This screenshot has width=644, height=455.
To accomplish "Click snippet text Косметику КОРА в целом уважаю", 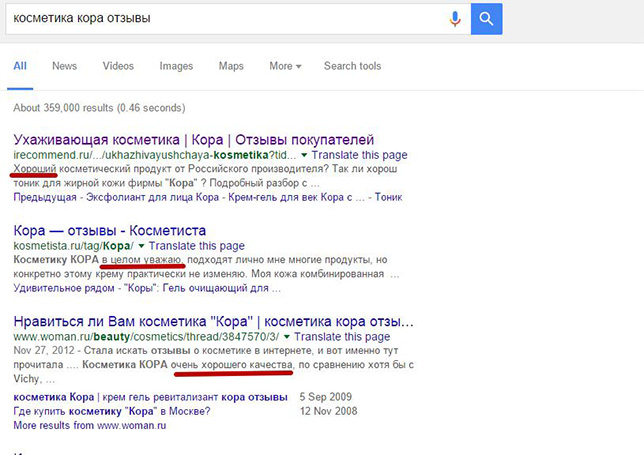I will [x=97, y=260].
